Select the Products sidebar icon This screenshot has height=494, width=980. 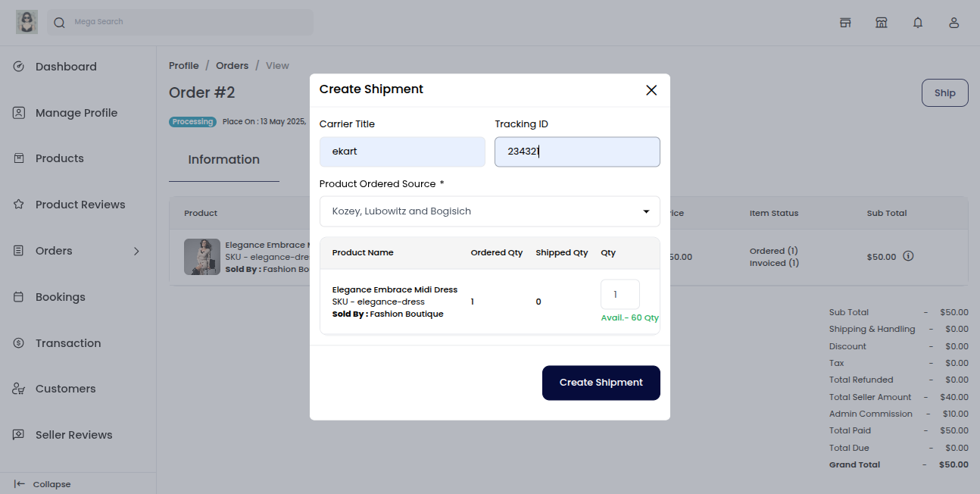point(18,158)
